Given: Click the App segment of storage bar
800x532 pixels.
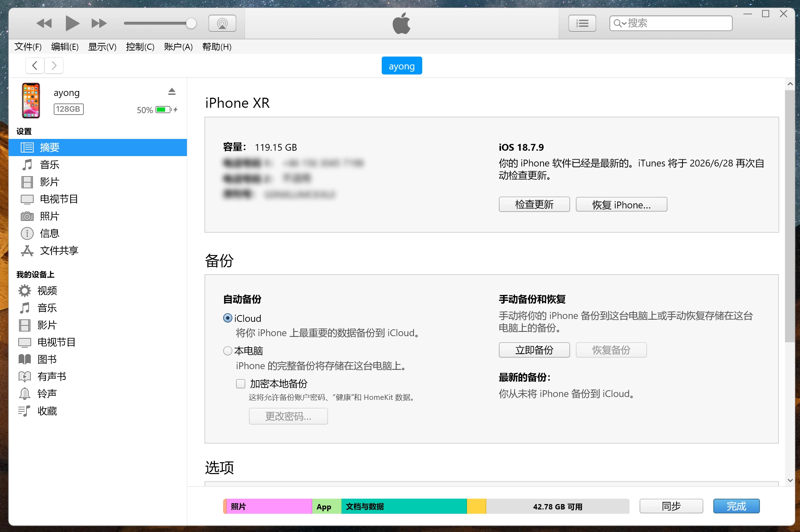Looking at the screenshot, I should tap(327, 507).
